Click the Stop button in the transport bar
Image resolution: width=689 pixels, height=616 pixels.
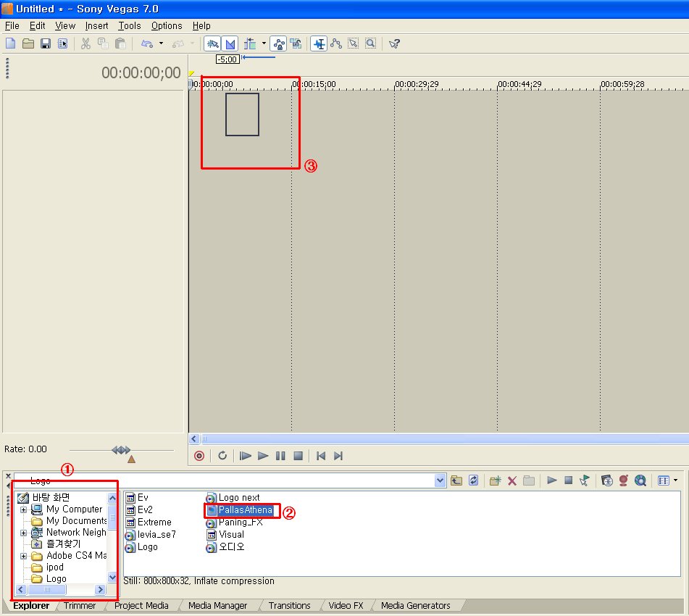point(298,456)
